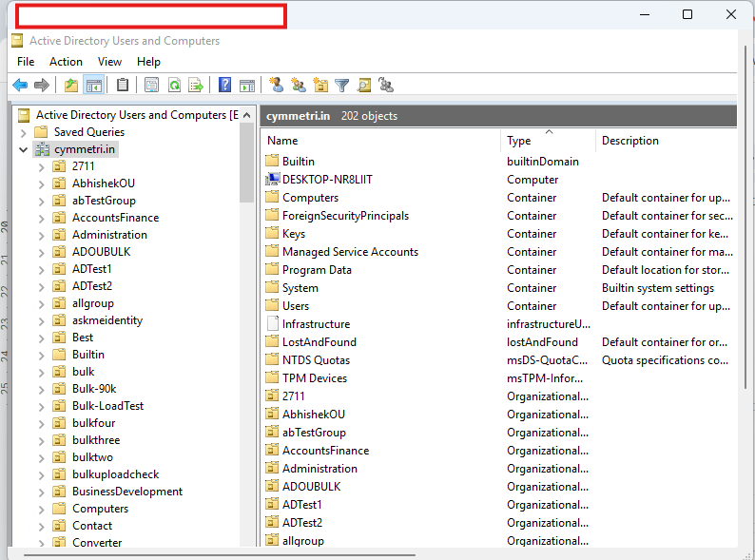
Task: Open the Help menu
Action: [148, 62]
